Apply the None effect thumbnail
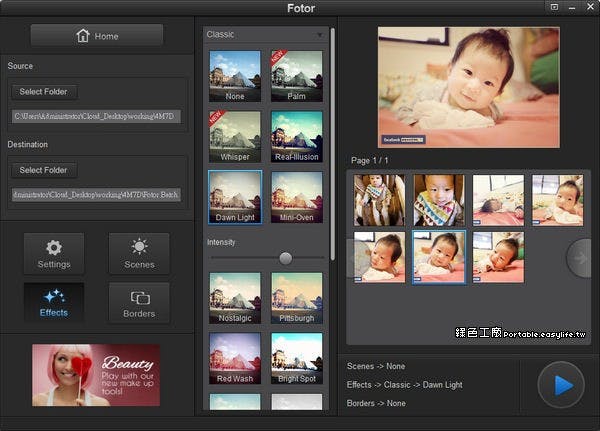Screen dimensions: 600x431 (235, 77)
